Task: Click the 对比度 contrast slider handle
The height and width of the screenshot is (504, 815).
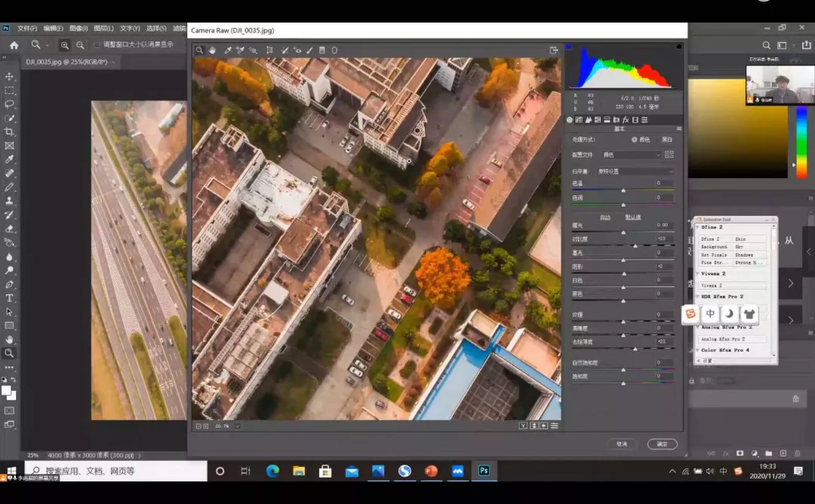Action: [635, 246]
